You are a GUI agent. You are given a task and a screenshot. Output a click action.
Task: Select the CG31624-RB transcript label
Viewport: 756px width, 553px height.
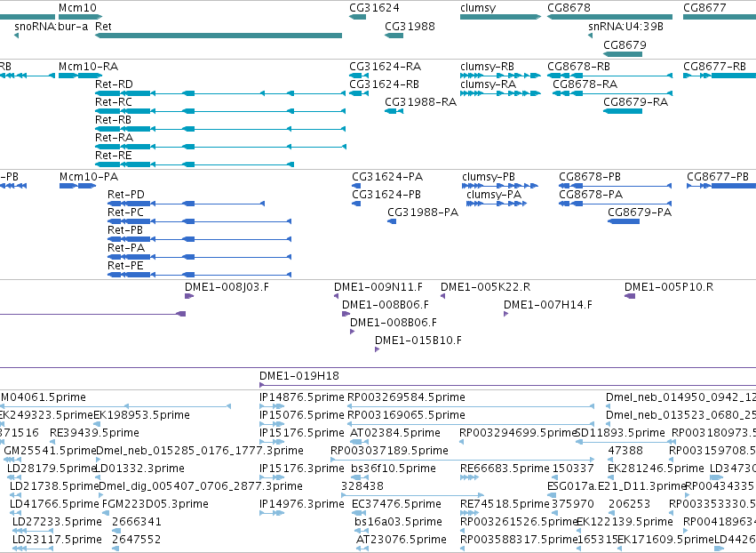click(385, 84)
